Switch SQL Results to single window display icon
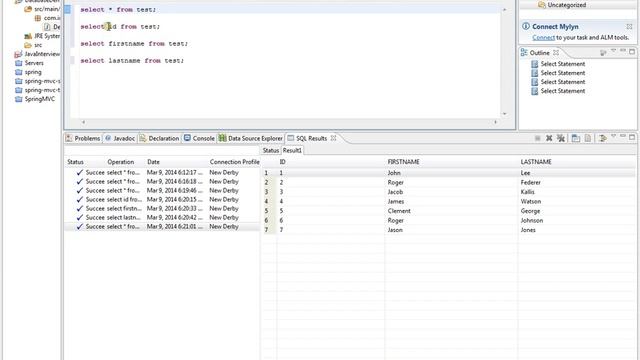Screen dimensions: 640x360 point(576,138)
